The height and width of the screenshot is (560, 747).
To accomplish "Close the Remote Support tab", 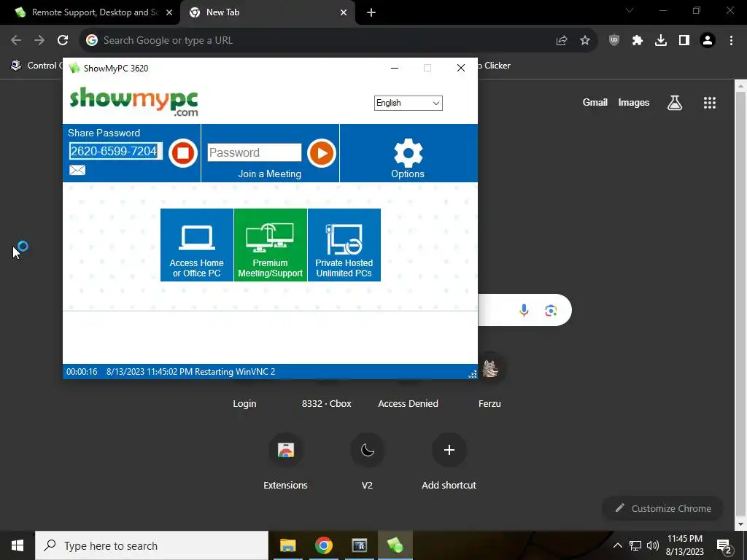I will coord(169,13).
